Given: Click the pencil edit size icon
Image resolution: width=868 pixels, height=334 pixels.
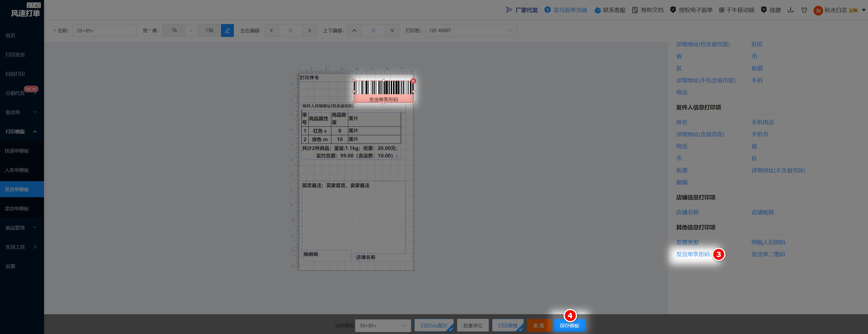Looking at the screenshot, I should pyautogui.click(x=227, y=30).
